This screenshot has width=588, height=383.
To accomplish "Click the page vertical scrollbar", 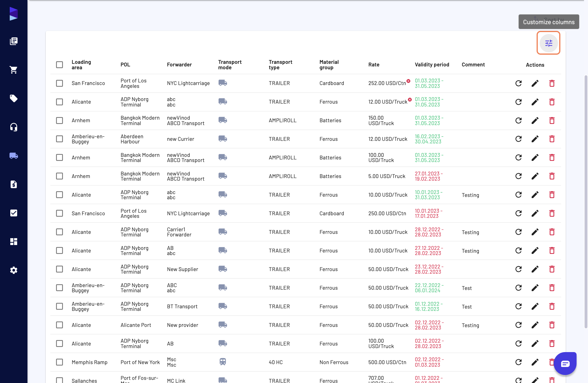I will [x=586, y=202].
